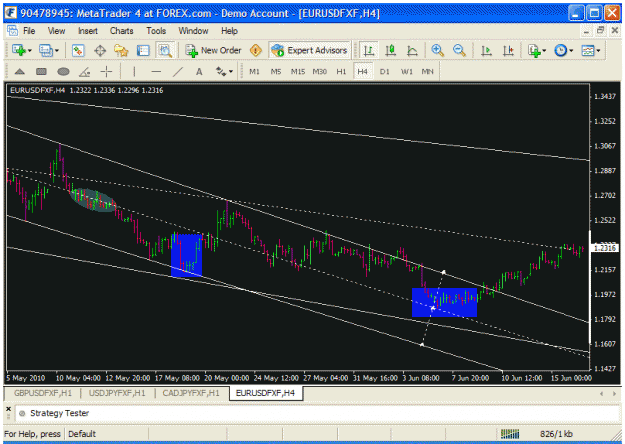
Task: Select the trend-by-angle drawing tool
Action: point(85,72)
